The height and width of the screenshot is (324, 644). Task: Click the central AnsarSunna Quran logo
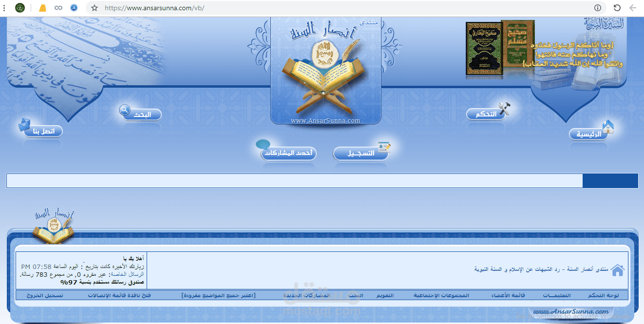[325, 71]
